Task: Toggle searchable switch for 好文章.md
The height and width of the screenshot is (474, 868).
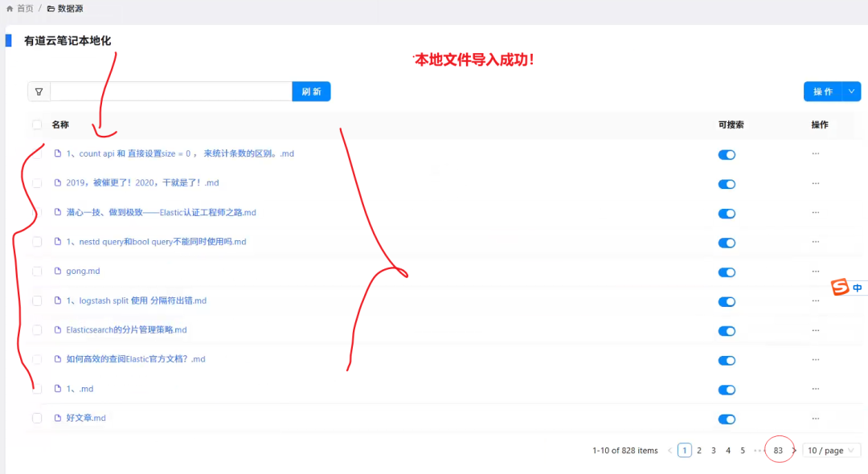Action: [727, 419]
